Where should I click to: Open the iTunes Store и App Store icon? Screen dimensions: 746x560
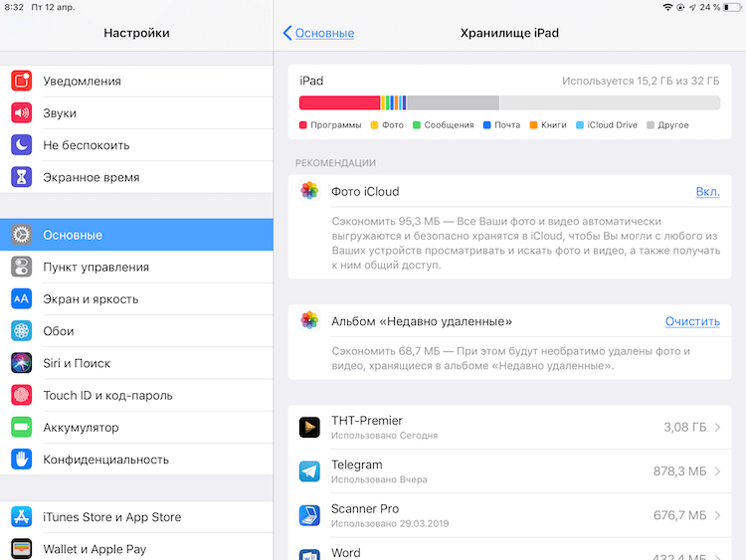22,516
